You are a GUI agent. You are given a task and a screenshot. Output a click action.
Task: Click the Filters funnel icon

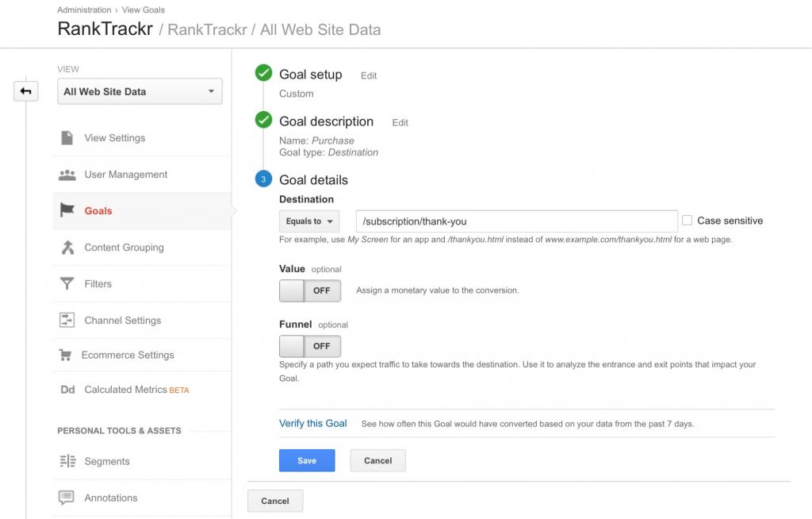[x=67, y=284]
